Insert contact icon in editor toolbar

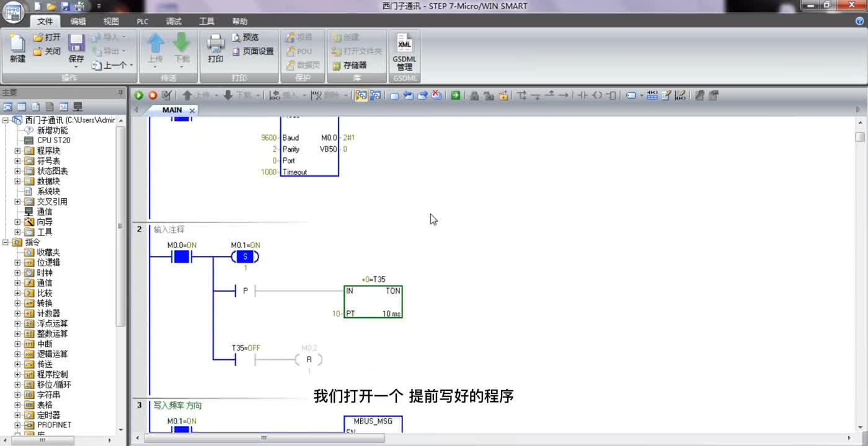pos(582,95)
